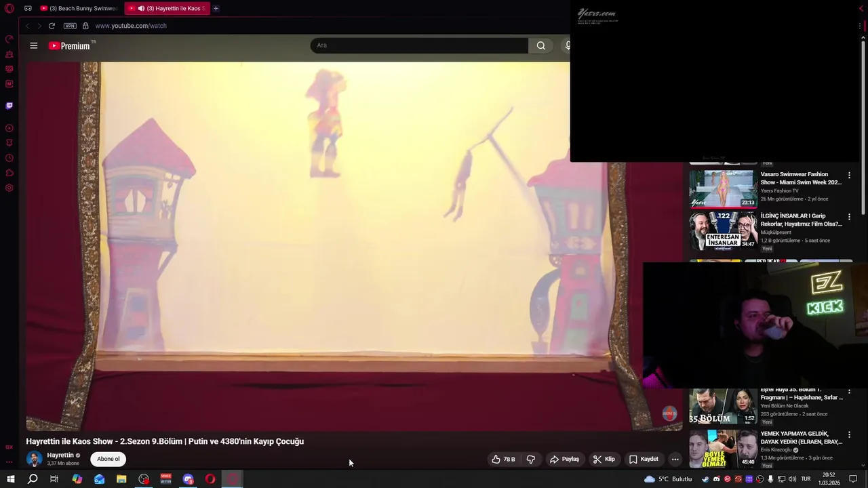868x488 pixels.
Task: Open Opera settings gear in sidebar
Action: (9, 188)
